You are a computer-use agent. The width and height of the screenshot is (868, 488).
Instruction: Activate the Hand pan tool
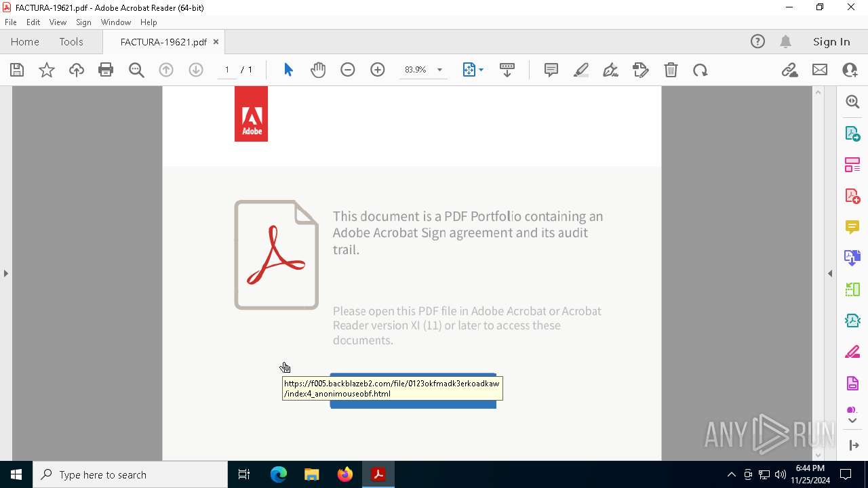[318, 70]
